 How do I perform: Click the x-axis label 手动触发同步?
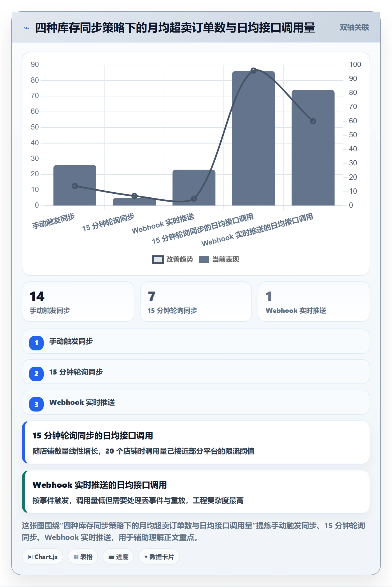53,221
